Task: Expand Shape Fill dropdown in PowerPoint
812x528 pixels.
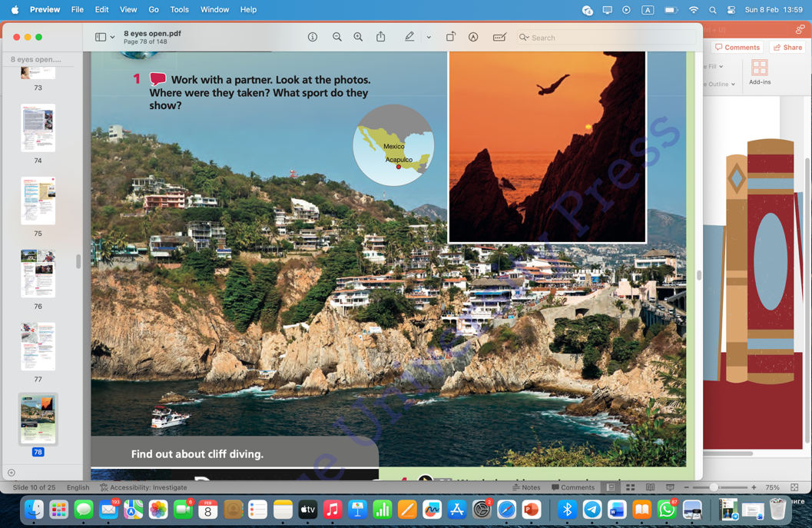Action: 721,66
